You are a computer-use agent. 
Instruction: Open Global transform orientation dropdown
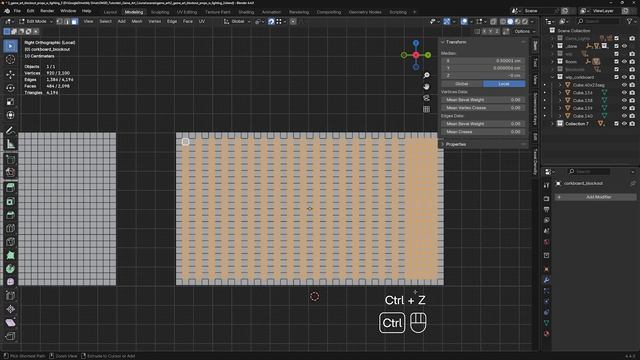coord(237,21)
